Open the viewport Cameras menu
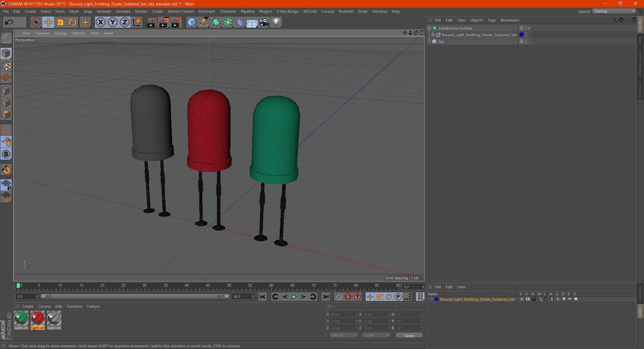Viewport: 644px width, 349px height. [x=42, y=33]
